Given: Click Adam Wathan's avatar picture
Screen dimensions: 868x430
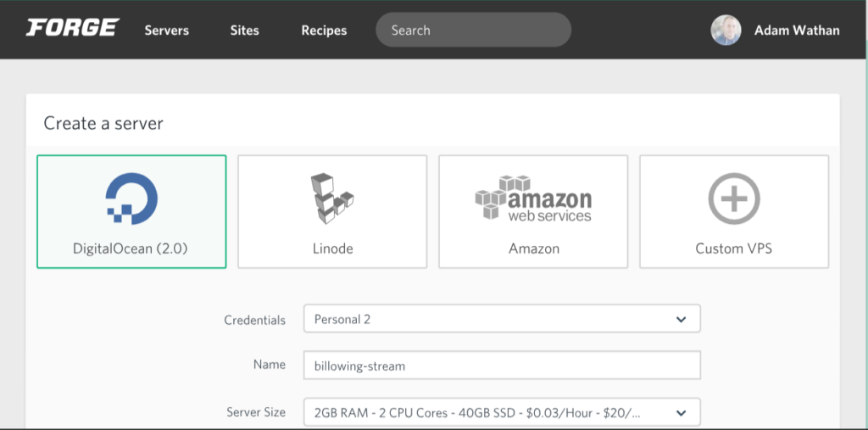Looking at the screenshot, I should pos(726,30).
